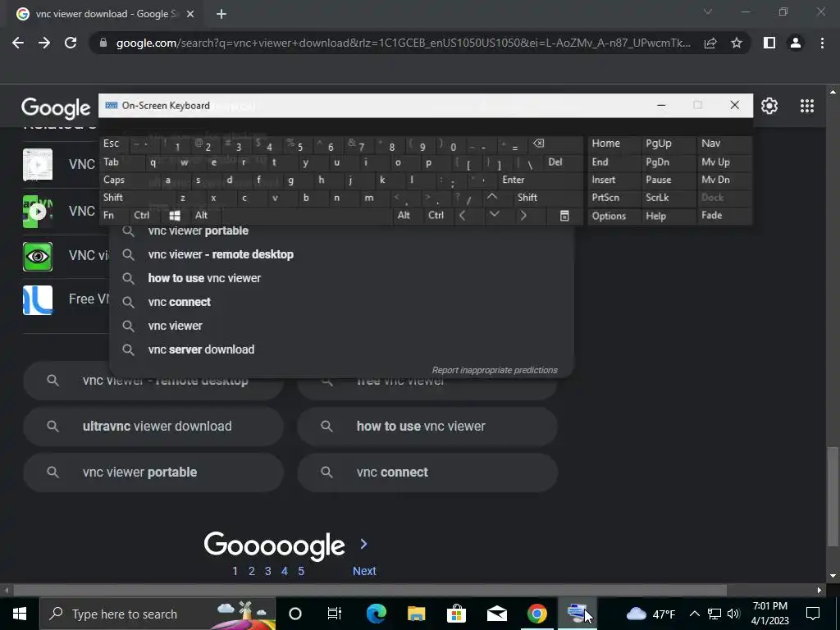Image resolution: width=840 pixels, height=630 pixels.
Task: Open related search chip 'vnc viewer portable'
Action: pos(153,472)
